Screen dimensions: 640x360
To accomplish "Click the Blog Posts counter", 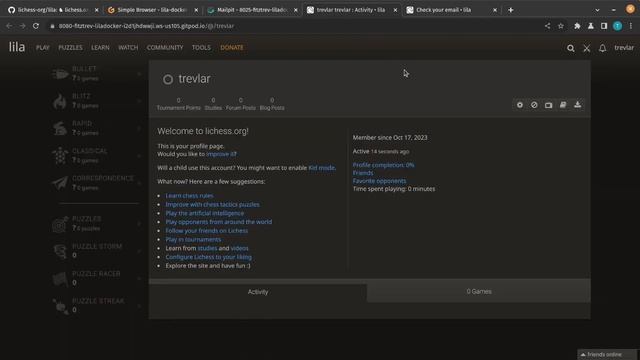I will (272, 104).
